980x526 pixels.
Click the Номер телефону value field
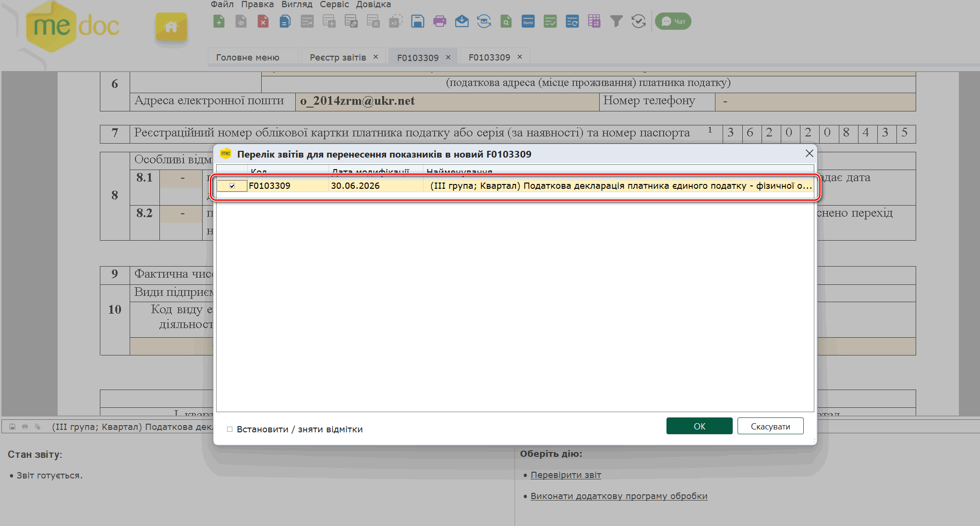click(815, 101)
